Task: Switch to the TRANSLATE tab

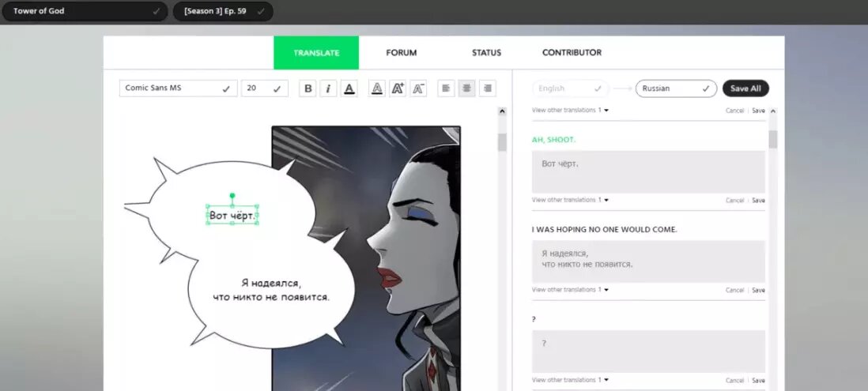Action: [x=316, y=53]
